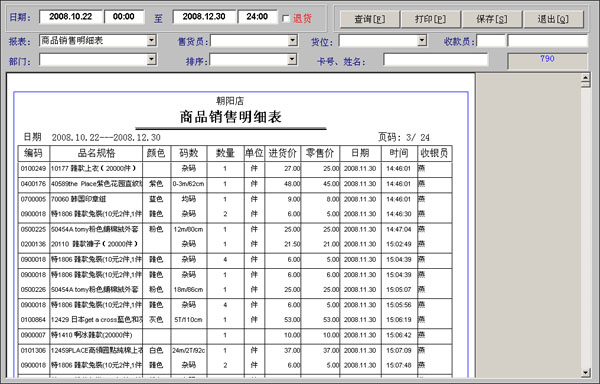Click the 卡号、姓名 input field
This screenshot has width=600, height=384.
pyautogui.click(x=435, y=60)
